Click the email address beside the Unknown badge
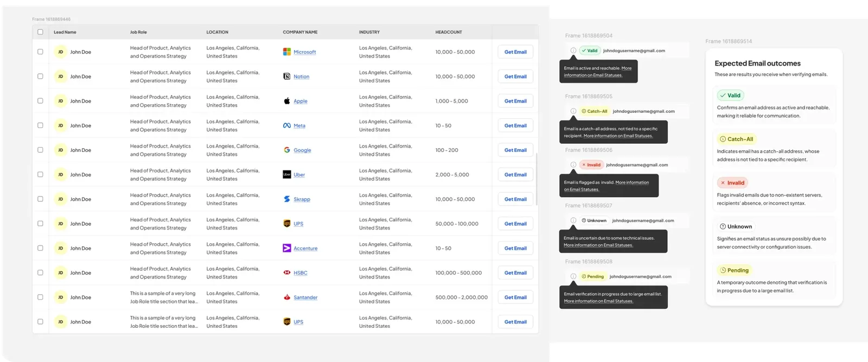The image size is (868, 362). [643, 220]
